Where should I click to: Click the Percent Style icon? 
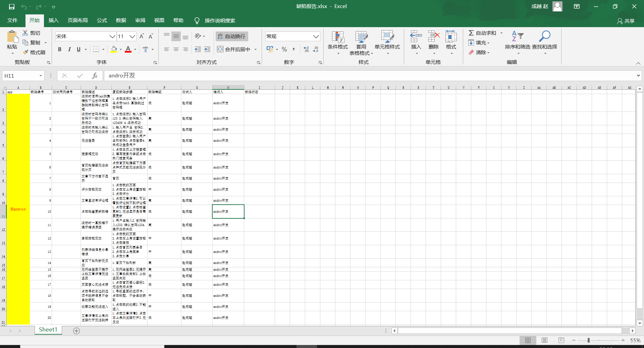(x=284, y=49)
